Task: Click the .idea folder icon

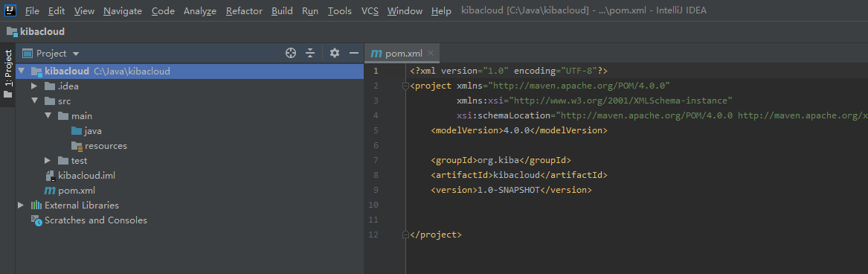Action: pos(50,86)
